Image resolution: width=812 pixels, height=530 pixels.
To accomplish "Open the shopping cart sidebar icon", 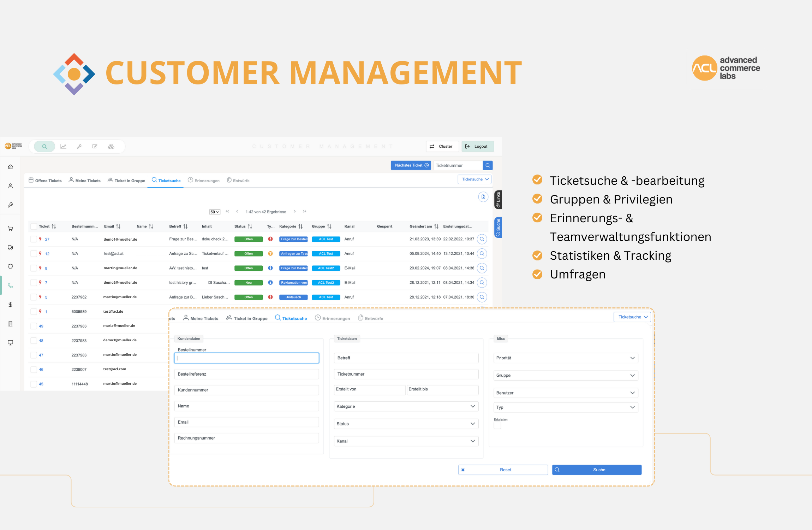I will pyautogui.click(x=11, y=229).
